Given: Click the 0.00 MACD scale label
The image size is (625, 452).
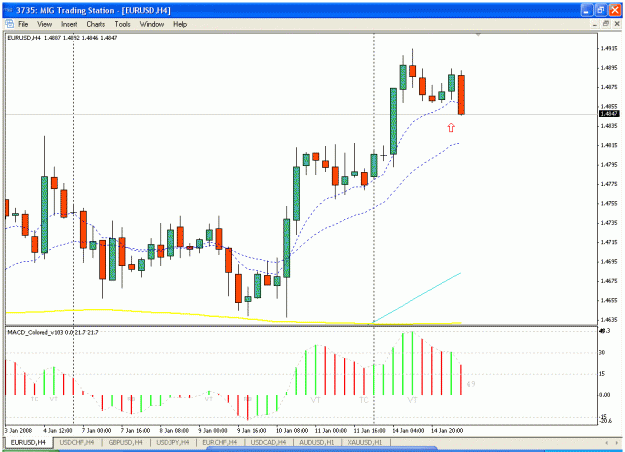Looking at the screenshot, I should coord(605,395).
